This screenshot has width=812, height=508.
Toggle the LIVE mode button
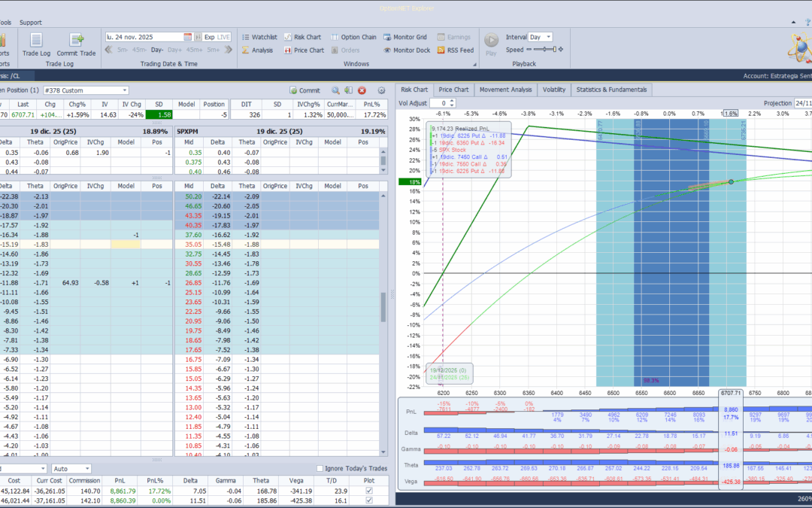coord(224,37)
